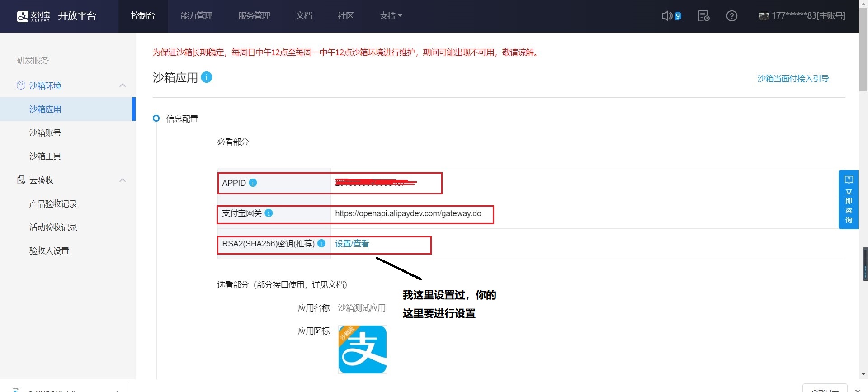
Task: Click the 云验收 sidebar icon
Action: (x=21, y=180)
